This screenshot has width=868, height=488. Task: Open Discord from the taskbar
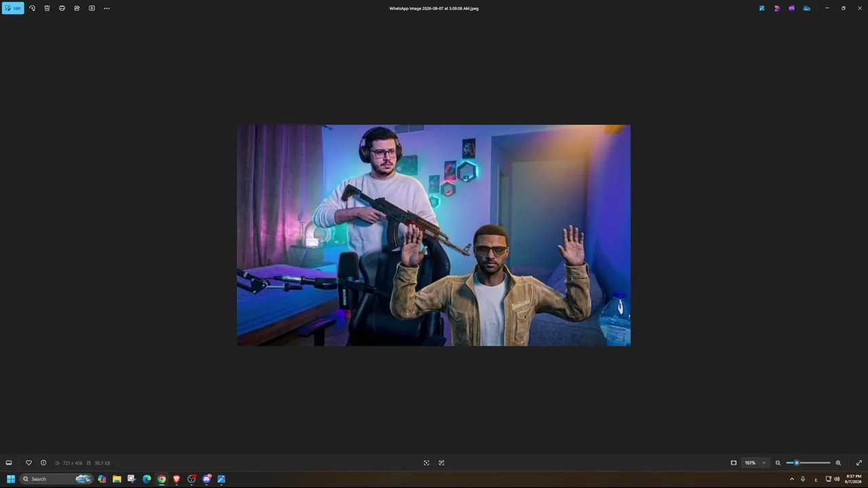pos(206,479)
